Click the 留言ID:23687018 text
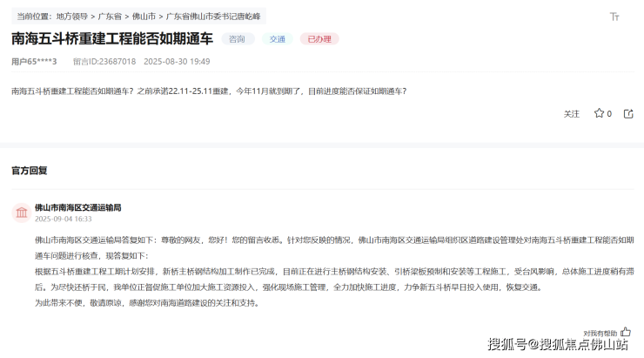 click(104, 62)
